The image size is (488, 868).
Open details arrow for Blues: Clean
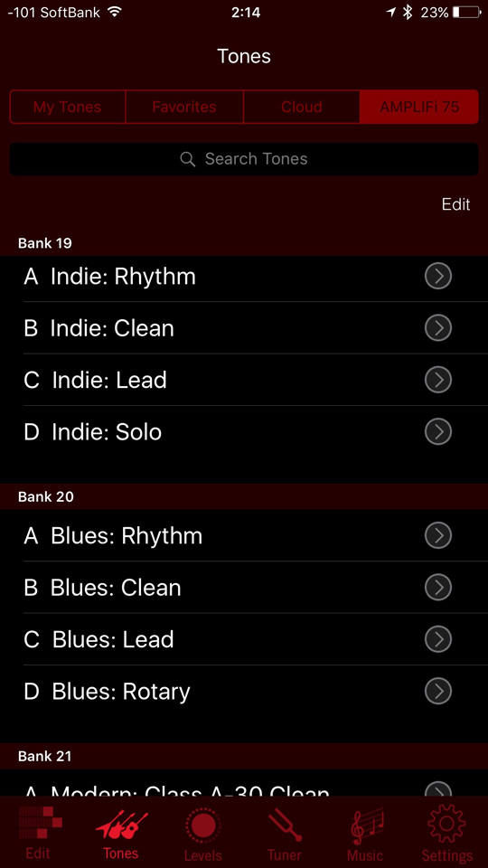tap(438, 587)
